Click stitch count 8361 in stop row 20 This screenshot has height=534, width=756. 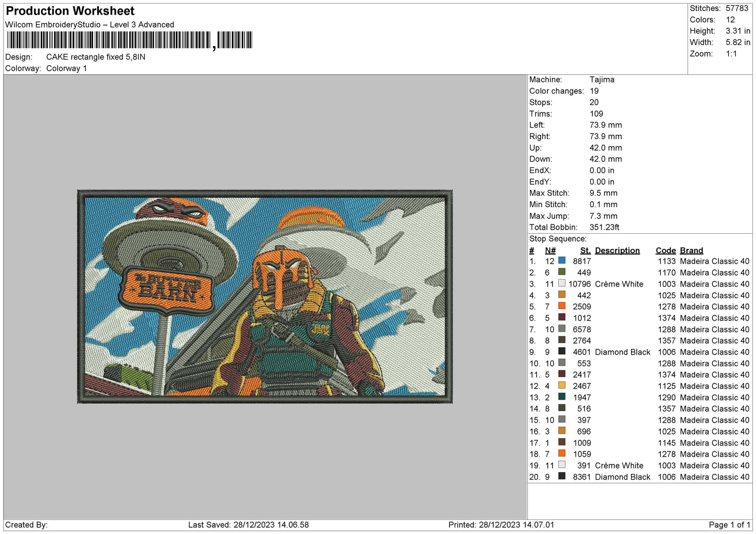(582, 477)
